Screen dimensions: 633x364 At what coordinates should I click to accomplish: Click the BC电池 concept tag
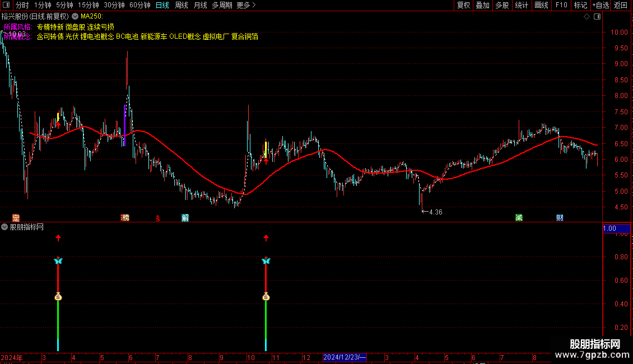point(127,37)
